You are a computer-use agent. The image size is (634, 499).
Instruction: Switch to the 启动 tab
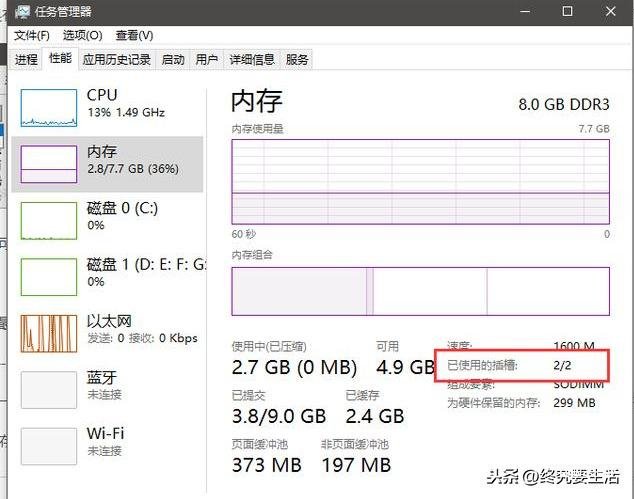[173, 60]
